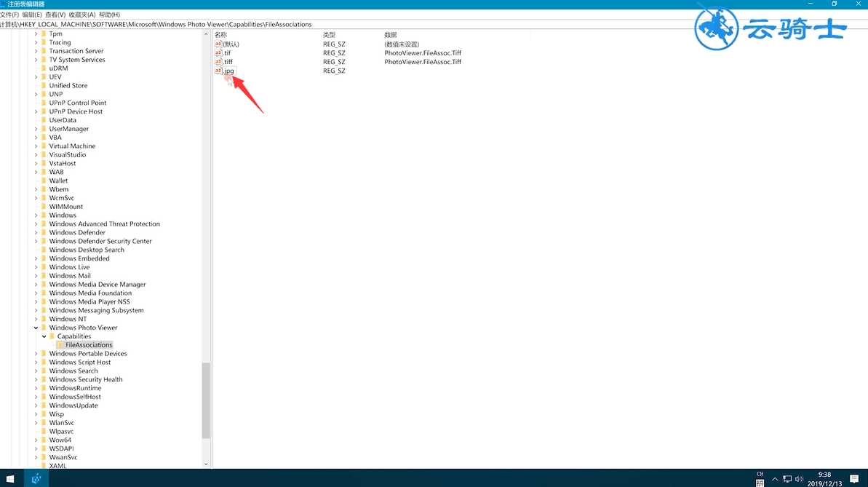Image resolution: width=868 pixels, height=487 pixels.
Task: Click the Unified Store folder icon
Action: pyautogui.click(x=44, y=85)
